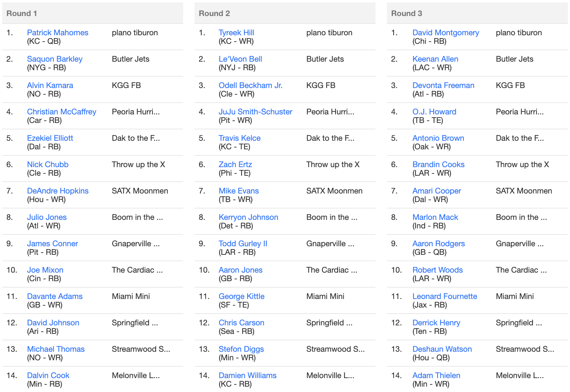Open George Kittle link

point(242,296)
